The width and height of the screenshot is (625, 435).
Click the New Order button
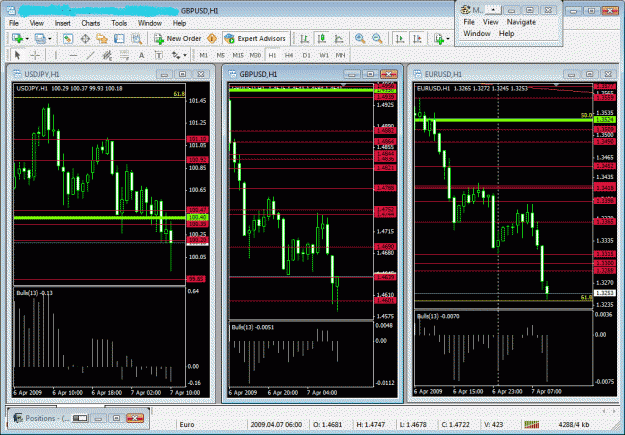(178, 39)
